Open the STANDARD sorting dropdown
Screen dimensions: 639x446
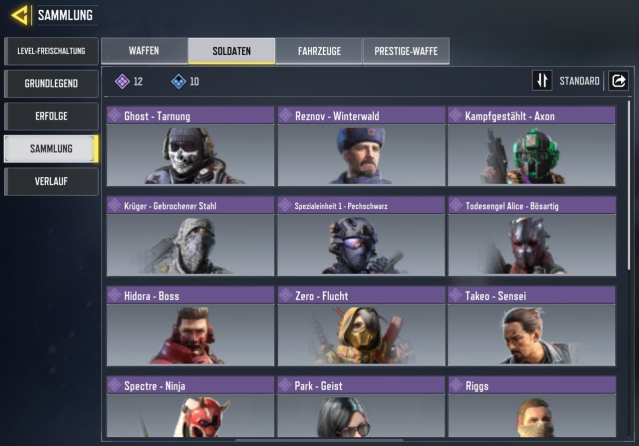click(x=579, y=81)
